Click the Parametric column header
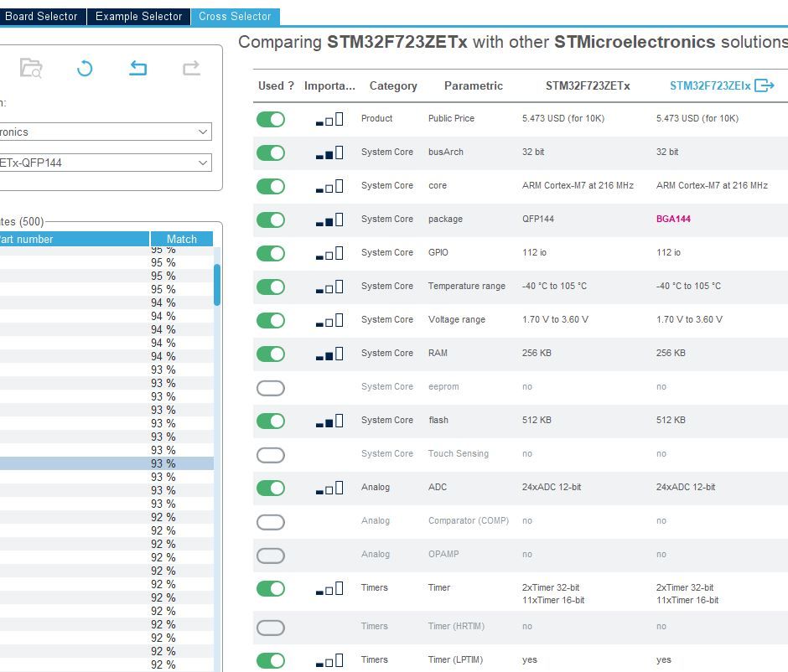The height and width of the screenshot is (672, 788). 474,85
